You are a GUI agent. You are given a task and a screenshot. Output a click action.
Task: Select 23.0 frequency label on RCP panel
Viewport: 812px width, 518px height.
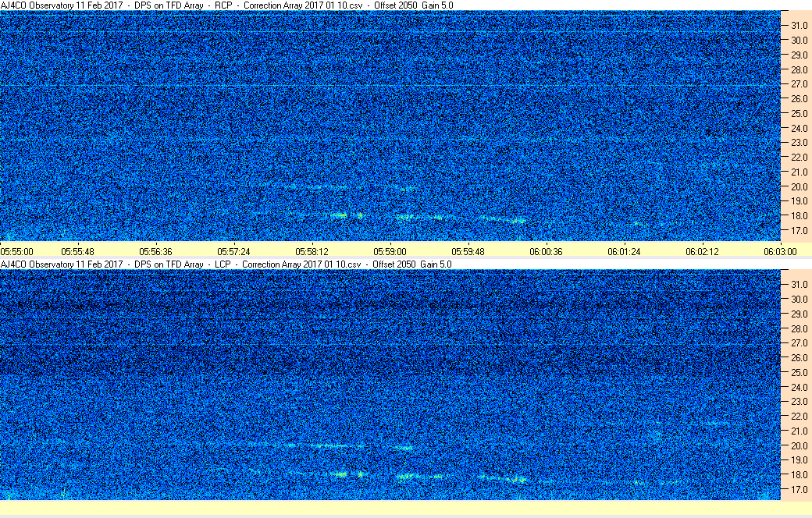(x=799, y=142)
